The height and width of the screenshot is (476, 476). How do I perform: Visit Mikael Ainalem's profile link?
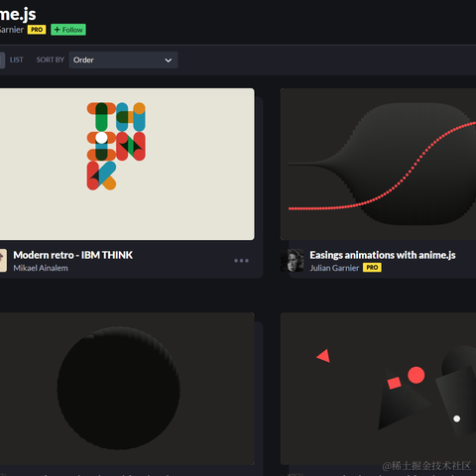[41, 268]
